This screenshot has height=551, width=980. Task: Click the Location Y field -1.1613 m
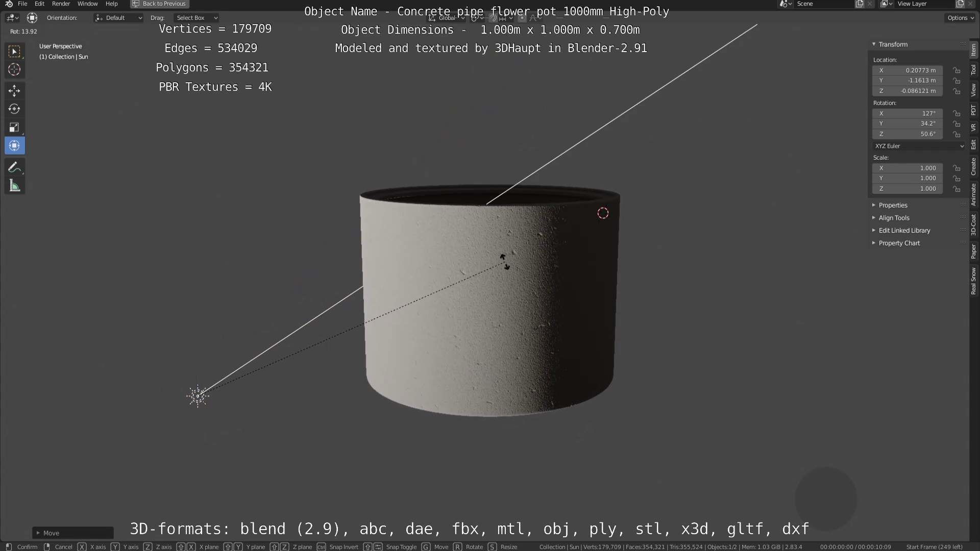click(907, 81)
